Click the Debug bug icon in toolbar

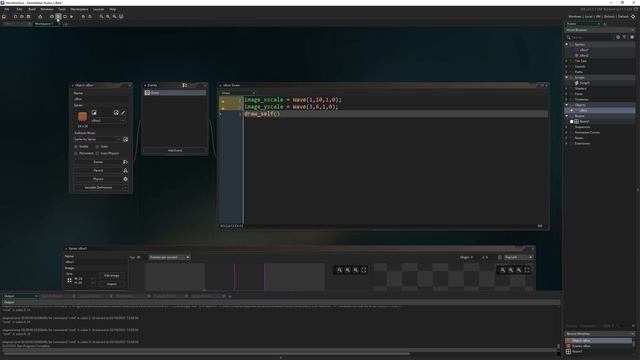pos(52,17)
